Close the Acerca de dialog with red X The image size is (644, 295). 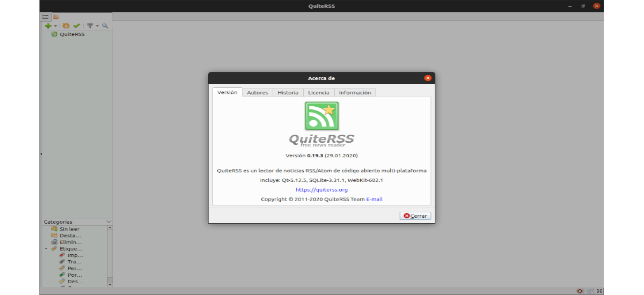(x=428, y=78)
